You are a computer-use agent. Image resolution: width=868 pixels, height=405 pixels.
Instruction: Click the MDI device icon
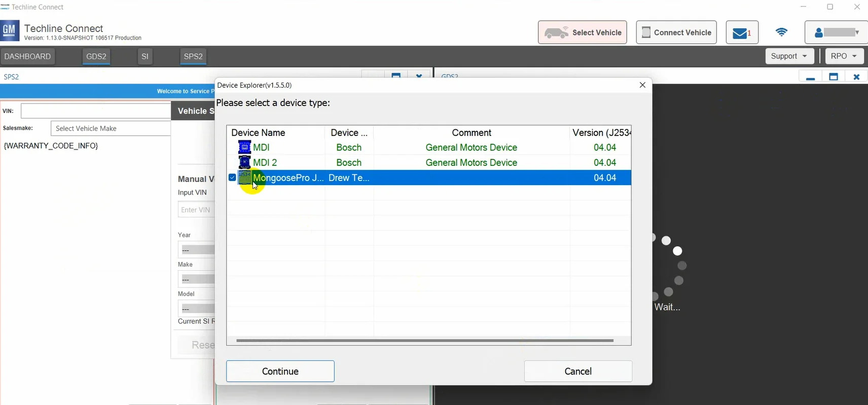244,148
